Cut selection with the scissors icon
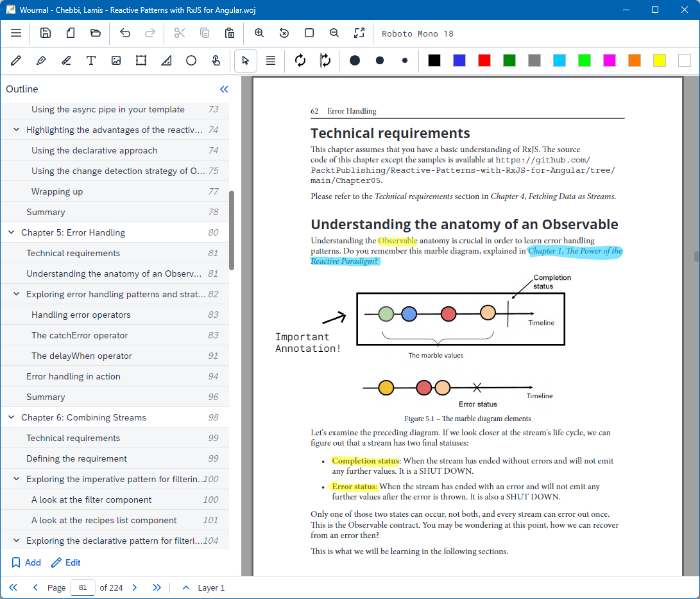The width and height of the screenshot is (700, 599). pyautogui.click(x=180, y=33)
